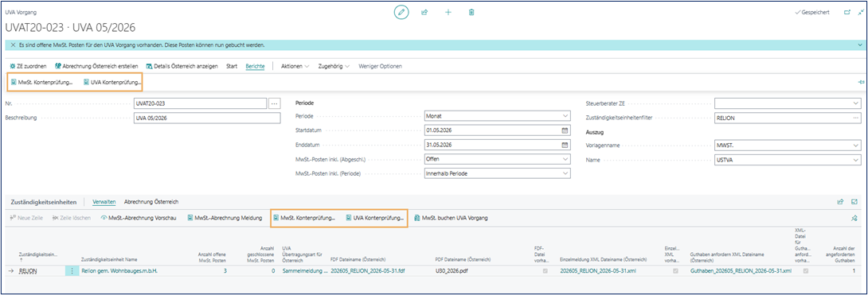Click the Nr. input field
This screenshot has width=868, height=295.
coord(200,103)
